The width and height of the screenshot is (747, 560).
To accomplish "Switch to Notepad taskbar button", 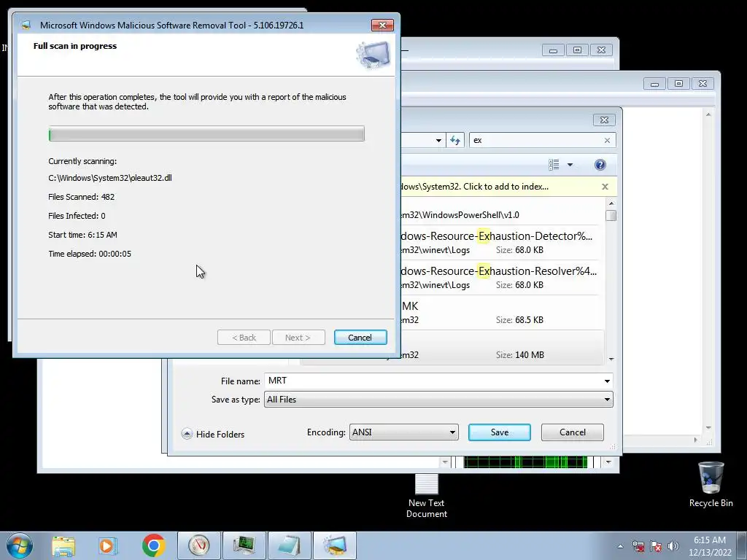I will [x=289, y=545].
